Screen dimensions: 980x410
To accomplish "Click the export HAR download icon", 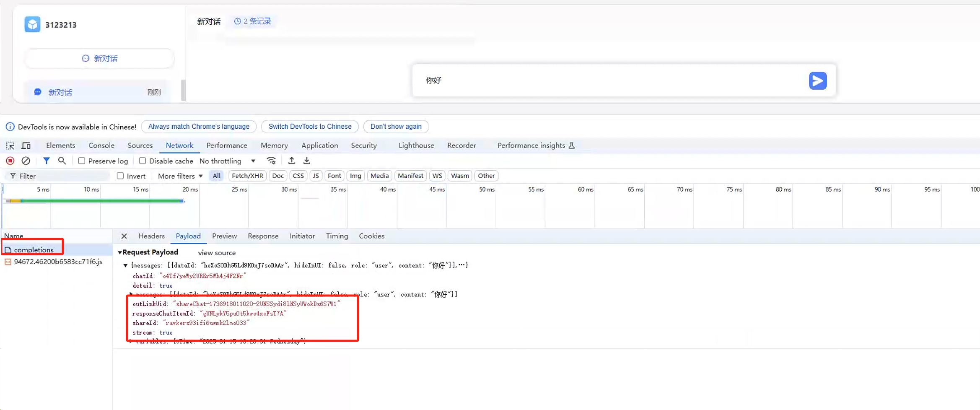I will [307, 161].
